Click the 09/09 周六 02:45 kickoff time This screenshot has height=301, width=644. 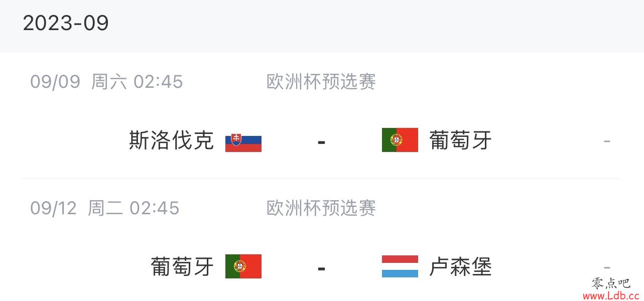coord(106,82)
